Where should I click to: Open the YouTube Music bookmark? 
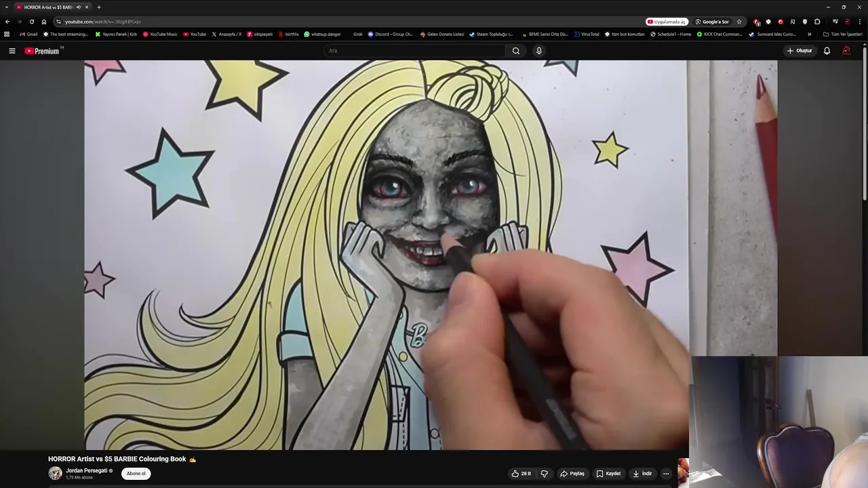(x=160, y=34)
